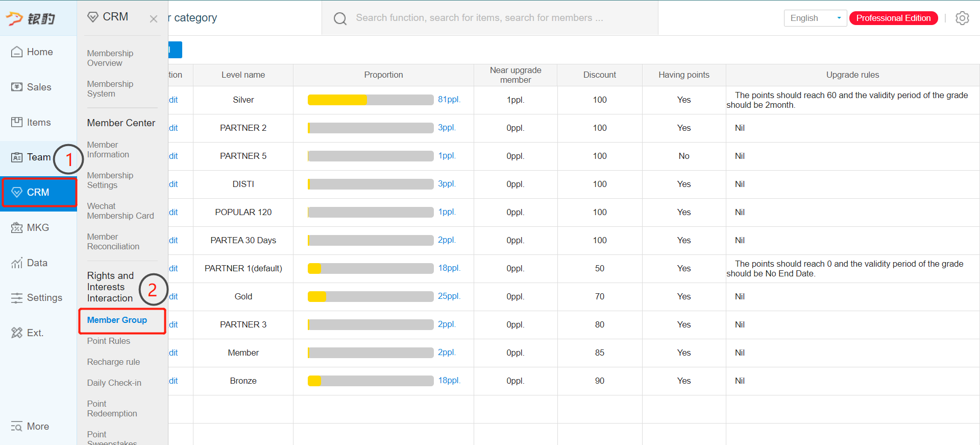Click the No value in PARTNER 5 row
This screenshot has height=445, width=980.
[x=684, y=156]
